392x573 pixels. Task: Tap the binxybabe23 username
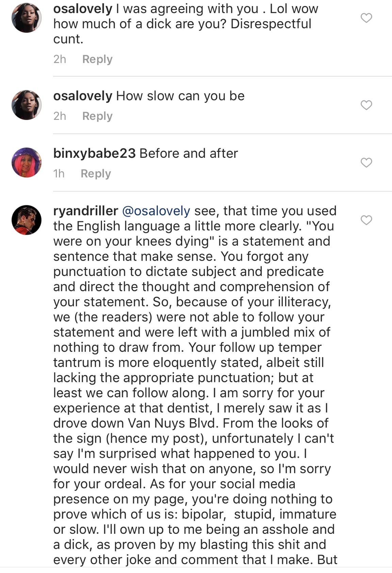94,153
